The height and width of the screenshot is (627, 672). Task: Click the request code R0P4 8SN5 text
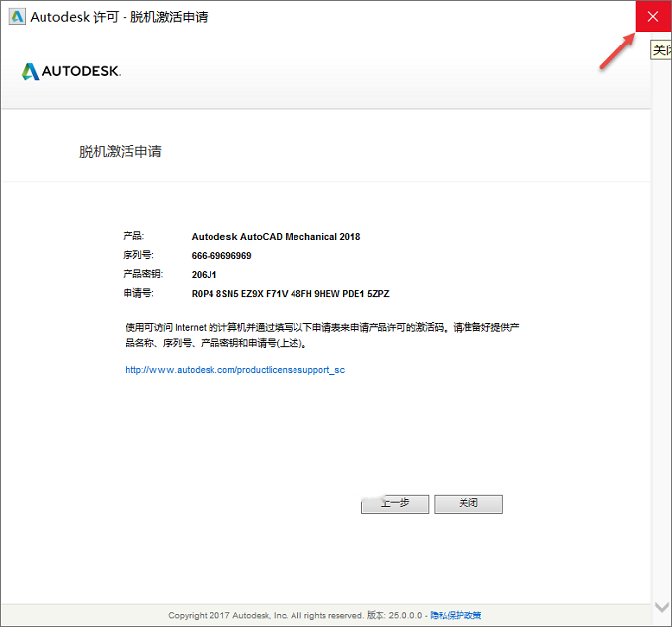pos(291,294)
